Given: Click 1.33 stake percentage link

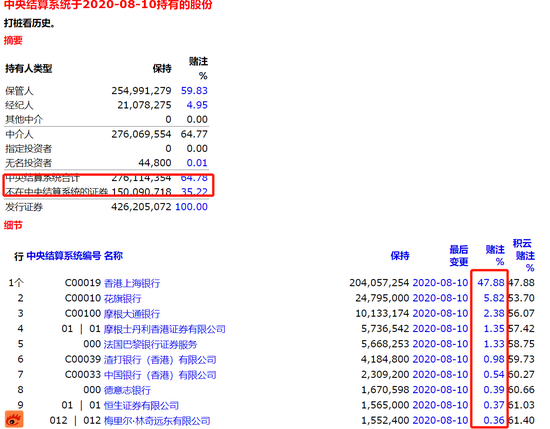Looking at the screenshot, I should click(x=494, y=344).
